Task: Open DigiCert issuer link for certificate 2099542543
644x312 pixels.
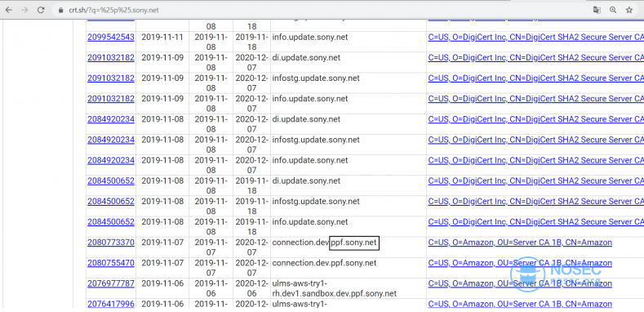Action: pos(536,37)
